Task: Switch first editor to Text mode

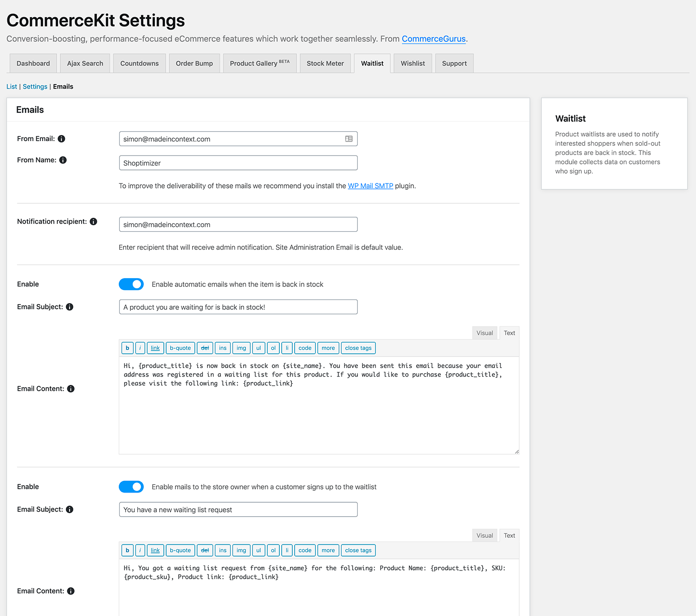Action: (x=509, y=333)
